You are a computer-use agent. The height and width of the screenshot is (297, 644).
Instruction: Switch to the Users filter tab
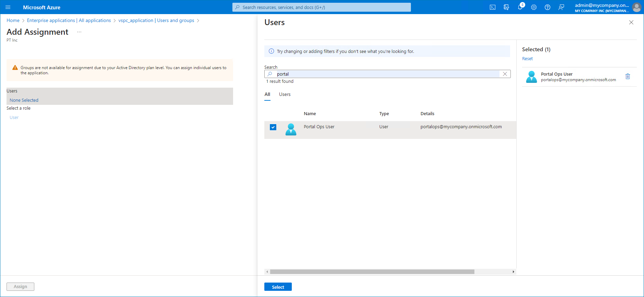(x=285, y=95)
